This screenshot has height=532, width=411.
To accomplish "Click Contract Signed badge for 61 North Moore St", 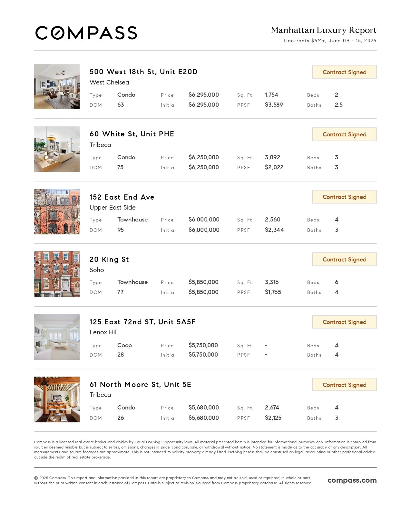I will point(344,385).
